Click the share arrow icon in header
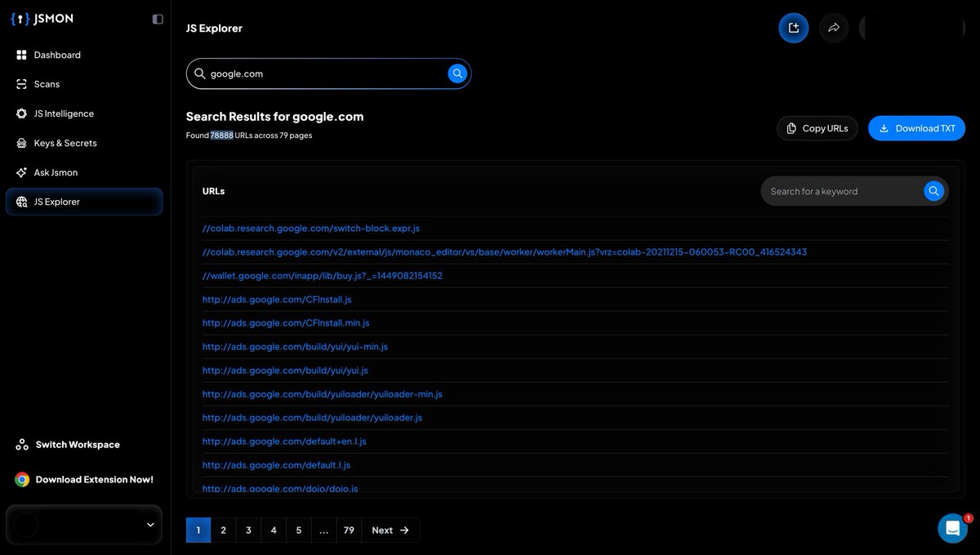Screen dimensions: 980x555 [834, 28]
